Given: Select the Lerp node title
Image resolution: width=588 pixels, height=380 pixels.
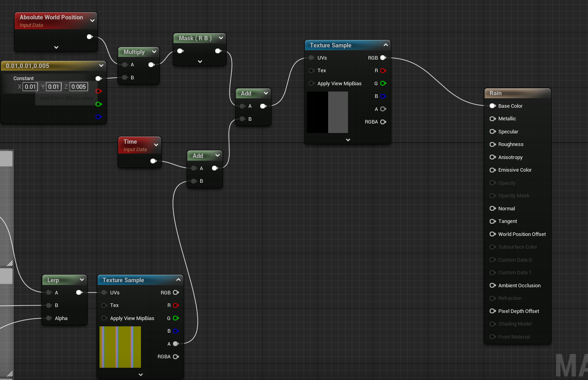Looking at the screenshot, I should point(53,280).
